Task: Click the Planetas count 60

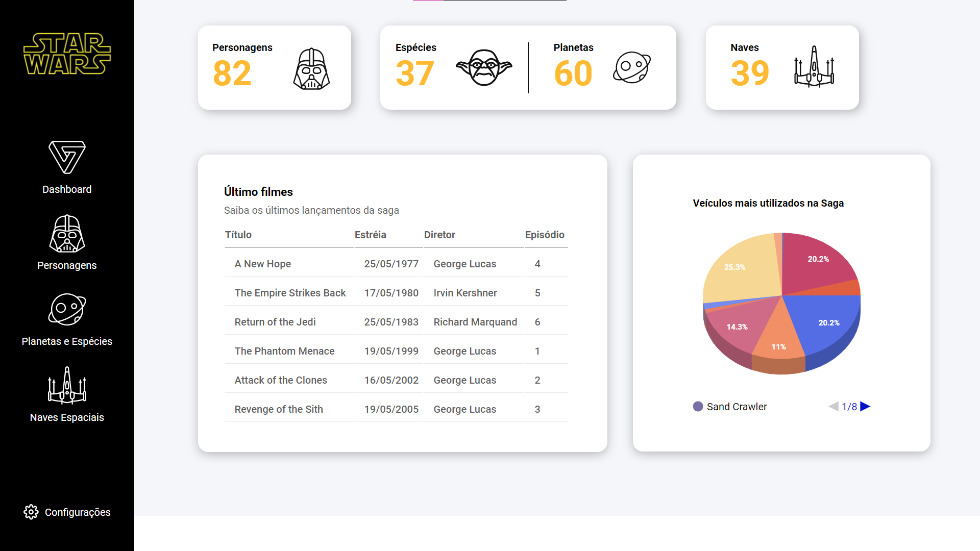Action: click(573, 73)
